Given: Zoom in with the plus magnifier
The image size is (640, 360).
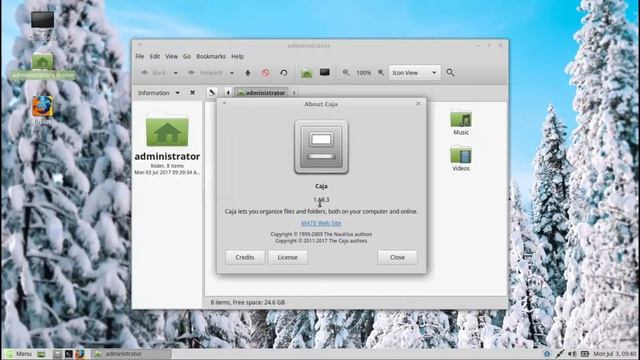Looking at the screenshot, I should click(x=381, y=73).
